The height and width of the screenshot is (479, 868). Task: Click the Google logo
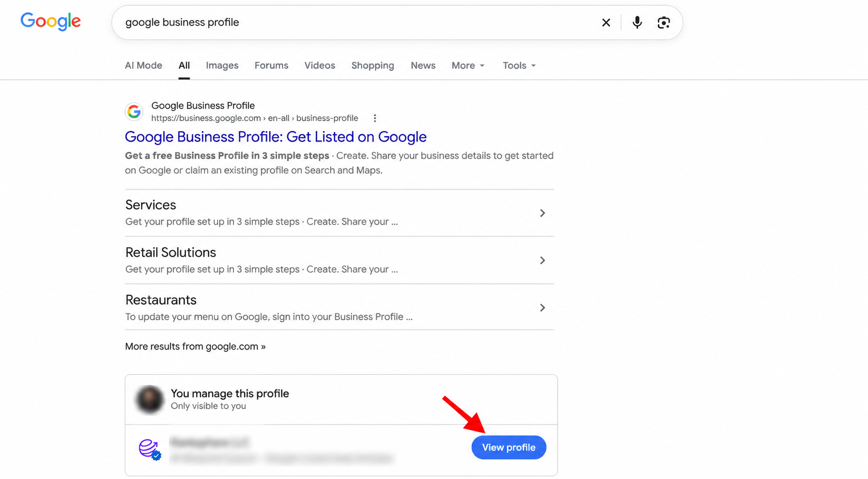point(50,22)
